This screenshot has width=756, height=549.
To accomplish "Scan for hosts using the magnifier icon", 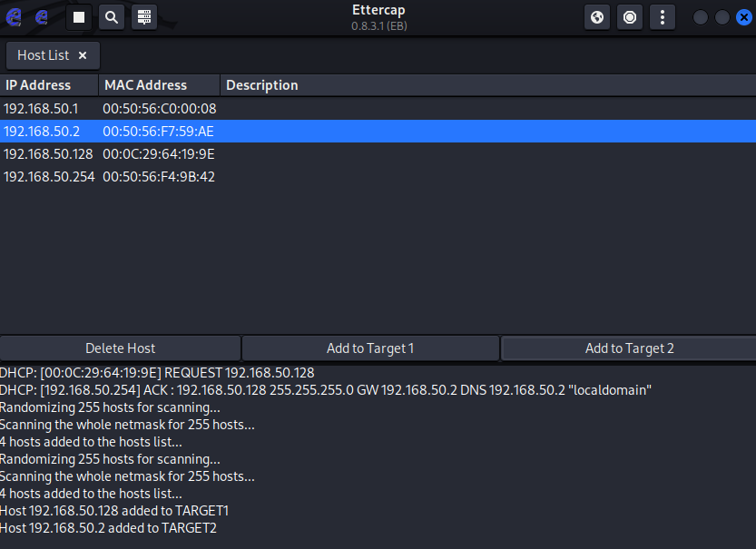I will [x=112, y=17].
